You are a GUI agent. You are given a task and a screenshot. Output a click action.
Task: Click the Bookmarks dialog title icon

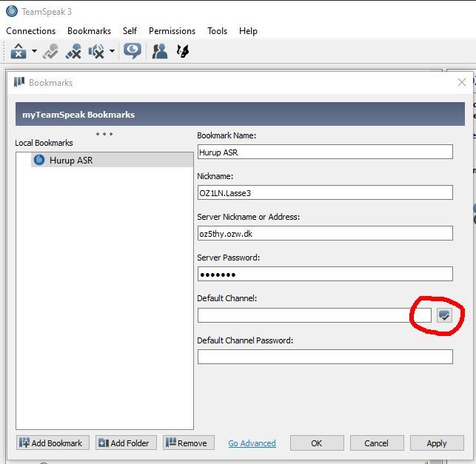(x=19, y=82)
